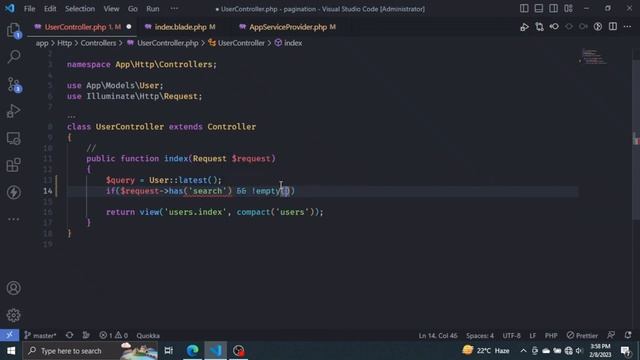This screenshot has width=640, height=360.
Task: Switch to index.blade.php tab
Action: 184,27
